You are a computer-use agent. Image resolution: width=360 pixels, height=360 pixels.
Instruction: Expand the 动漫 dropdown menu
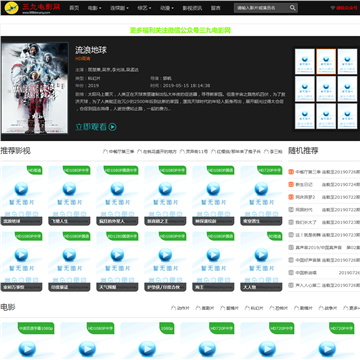point(167,8)
